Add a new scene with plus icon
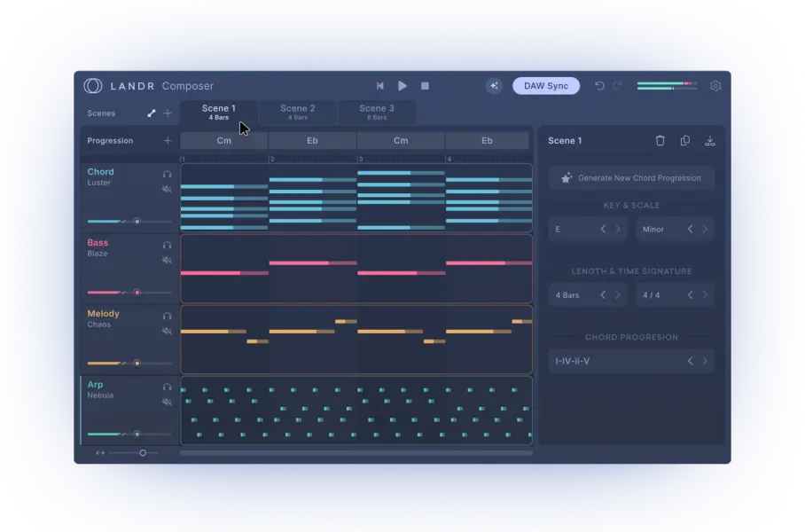The height and width of the screenshot is (532, 805). click(168, 113)
